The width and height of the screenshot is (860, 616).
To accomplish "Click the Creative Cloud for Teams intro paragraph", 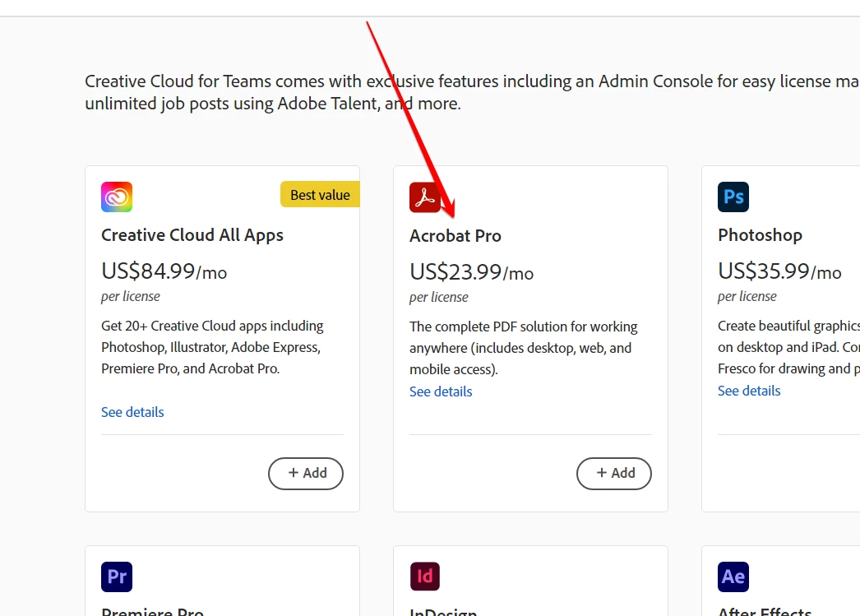I will [x=472, y=92].
